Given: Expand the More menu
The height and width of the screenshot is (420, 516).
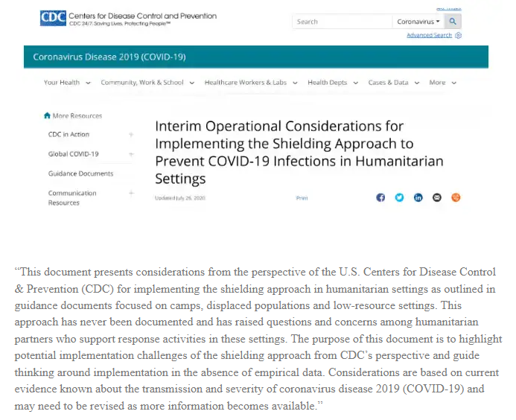Looking at the screenshot, I should pyautogui.click(x=442, y=83).
